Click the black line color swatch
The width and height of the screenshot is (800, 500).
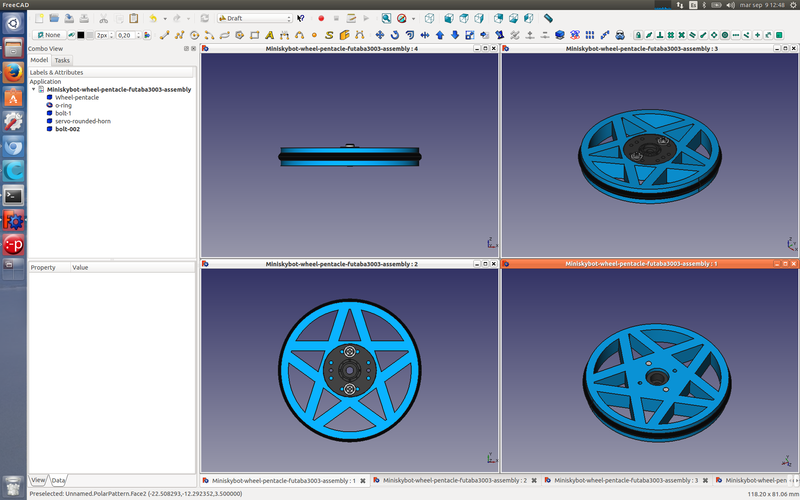tap(80, 35)
